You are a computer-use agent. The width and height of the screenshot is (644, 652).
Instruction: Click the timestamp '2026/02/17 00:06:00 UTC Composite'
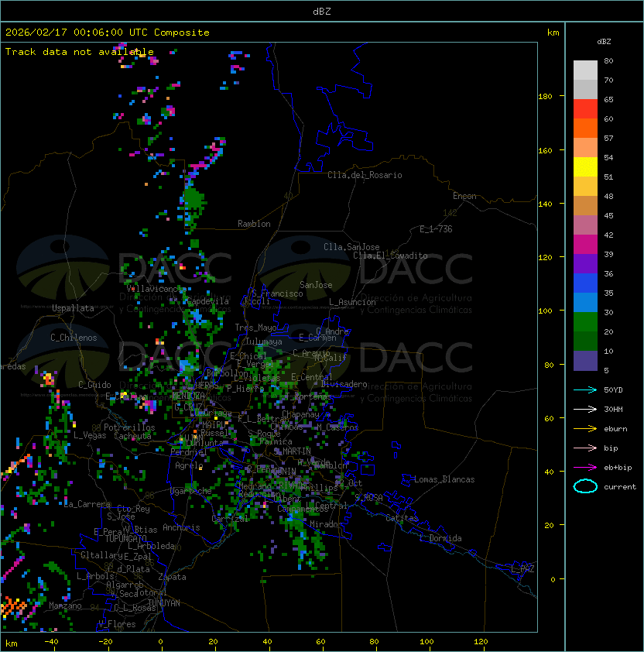(x=108, y=33)
